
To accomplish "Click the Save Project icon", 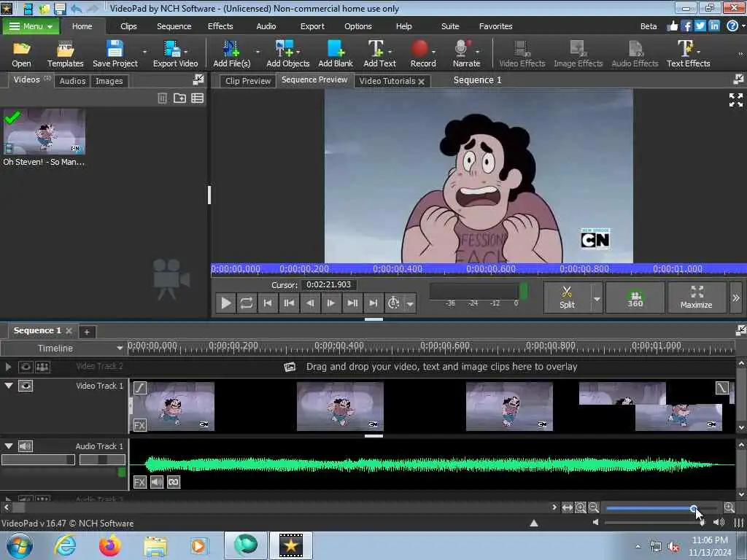I will coord(115,53).
